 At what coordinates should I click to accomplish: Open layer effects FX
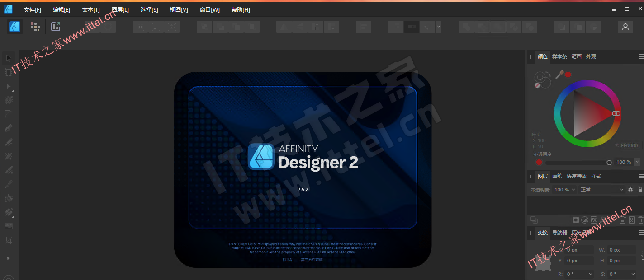pos(594,220)
